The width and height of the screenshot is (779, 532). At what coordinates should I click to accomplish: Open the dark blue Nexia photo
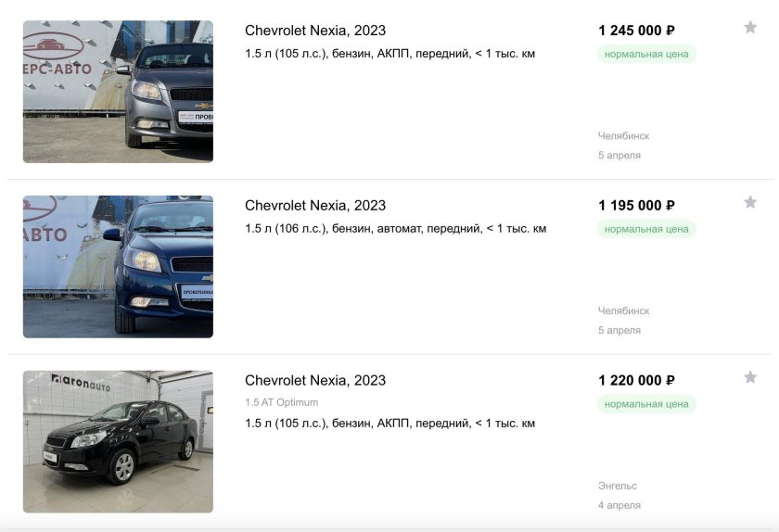(x=118, y=267)
